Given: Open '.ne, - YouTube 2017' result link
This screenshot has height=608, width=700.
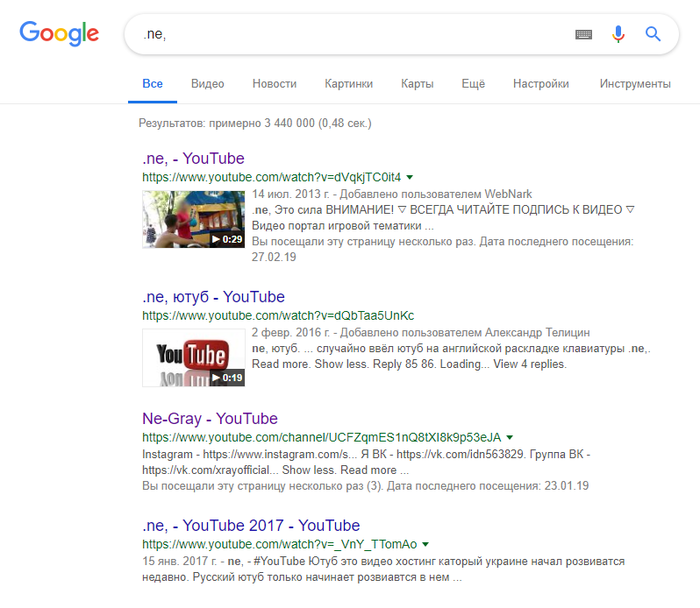Looking at the screenshot, I should click(x=251, y=525).
